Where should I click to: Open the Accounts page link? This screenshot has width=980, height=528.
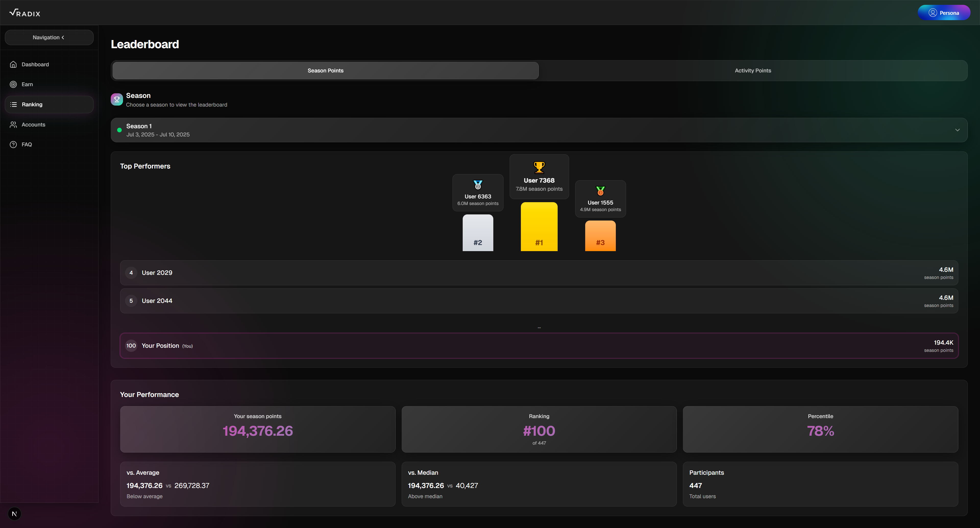pos(33,125)
